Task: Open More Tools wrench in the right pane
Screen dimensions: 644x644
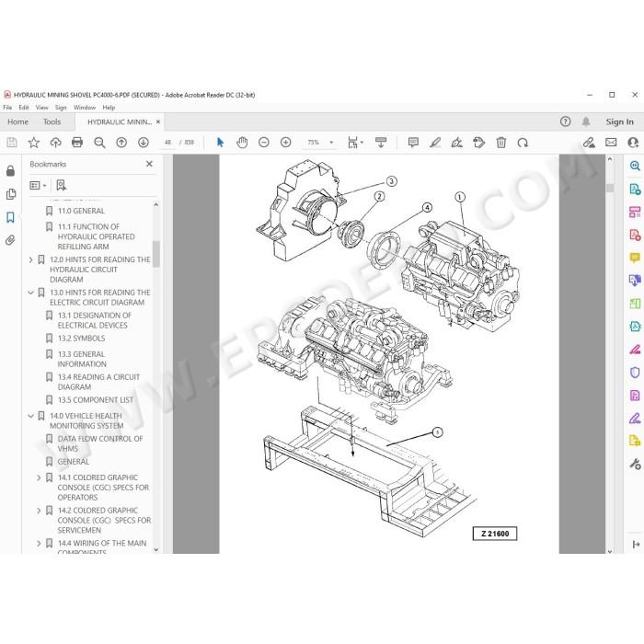Action: pyautogui.click(x=635, y=464)
